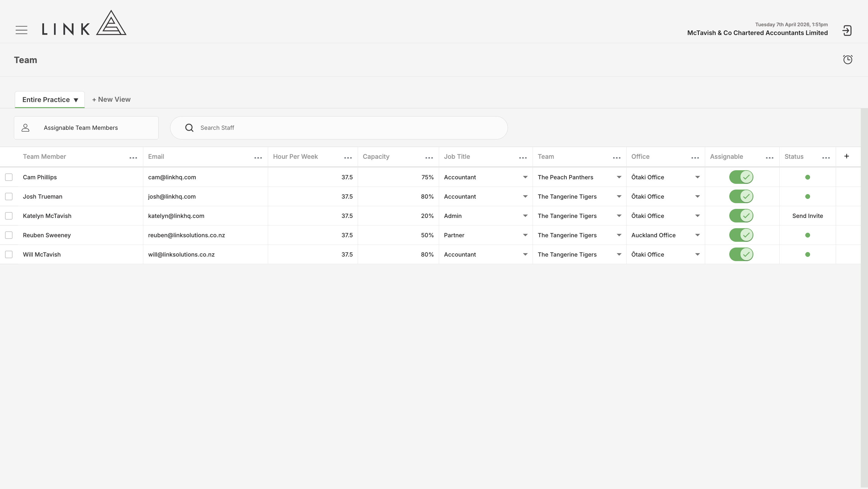Screen dimensions: 868x489
Task: Disable assignable toggle for Katelyn McTavish
Action: point(741,216)
